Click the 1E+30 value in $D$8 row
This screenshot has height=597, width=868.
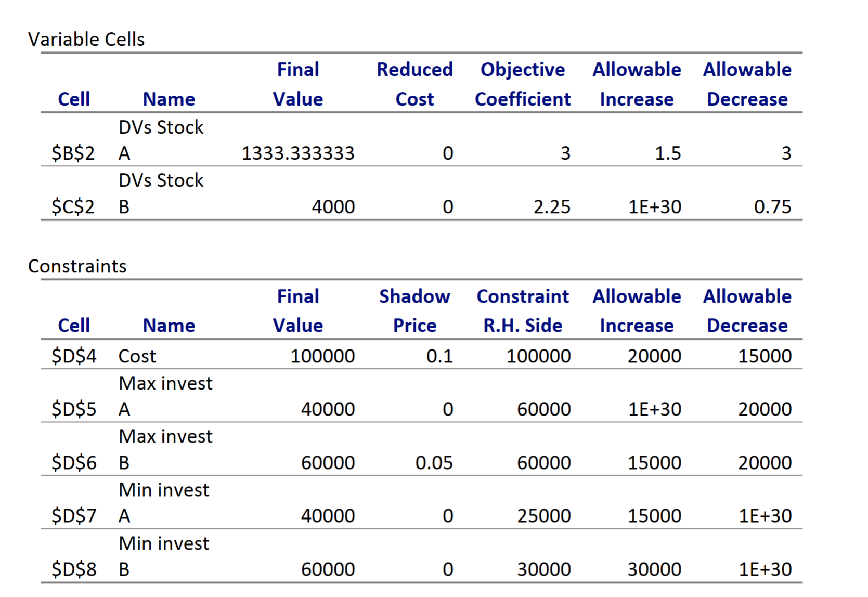click(x=765, y=568)
